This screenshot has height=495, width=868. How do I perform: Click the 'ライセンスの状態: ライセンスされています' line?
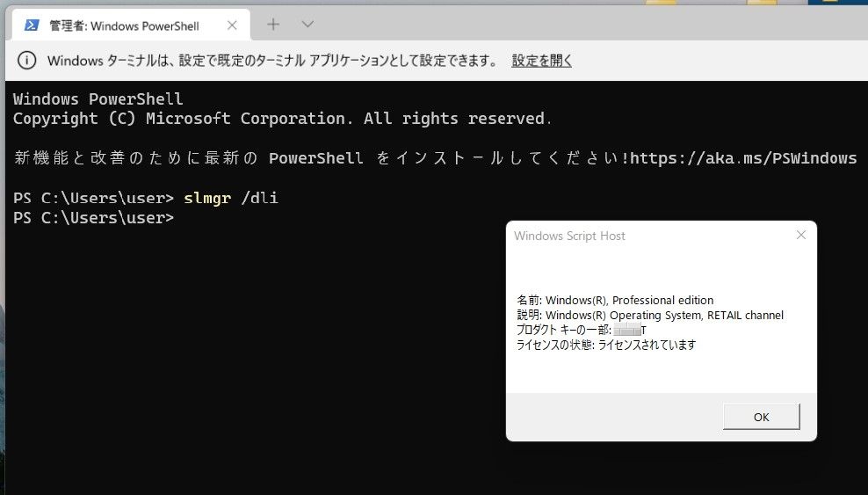[605, 345]
